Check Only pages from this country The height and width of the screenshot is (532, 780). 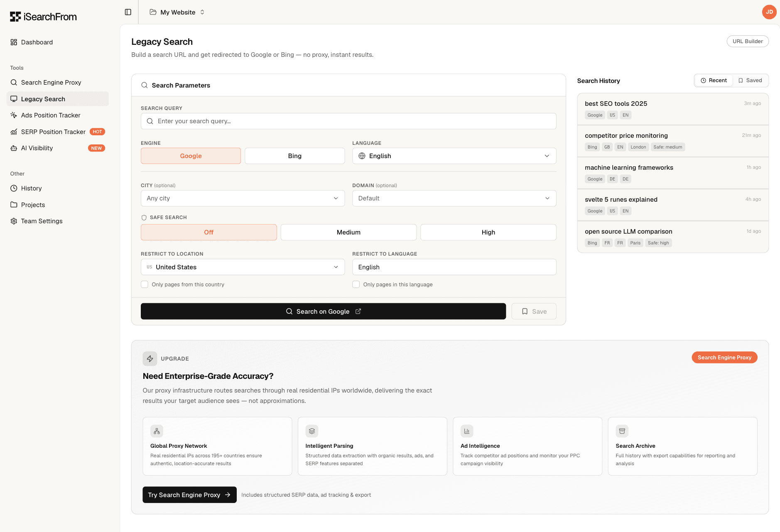(145, 284)
